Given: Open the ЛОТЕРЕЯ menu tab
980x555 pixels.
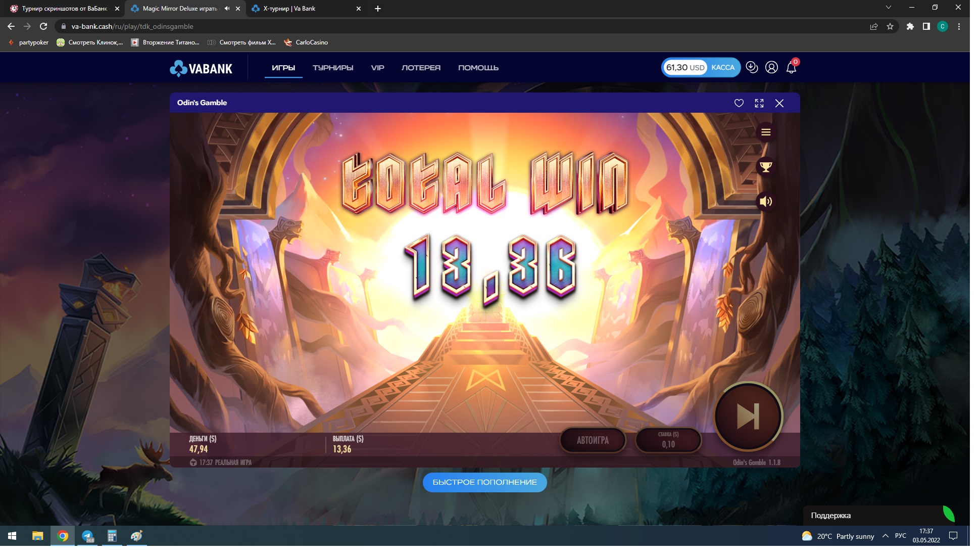Looking at the screenshot, I should click(x=421, y=68).
